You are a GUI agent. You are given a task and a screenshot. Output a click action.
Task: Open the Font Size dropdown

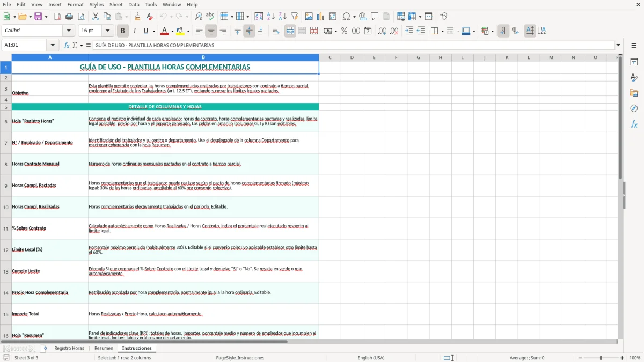tap(107, 31)
